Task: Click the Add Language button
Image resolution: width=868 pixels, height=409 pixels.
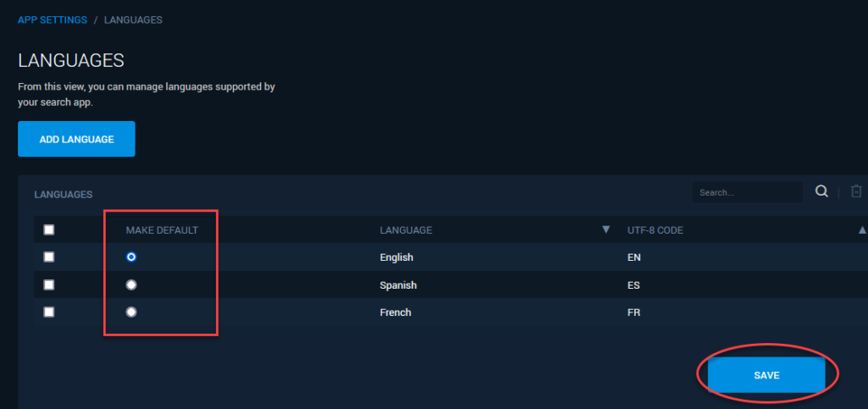Action: [76, 139]
